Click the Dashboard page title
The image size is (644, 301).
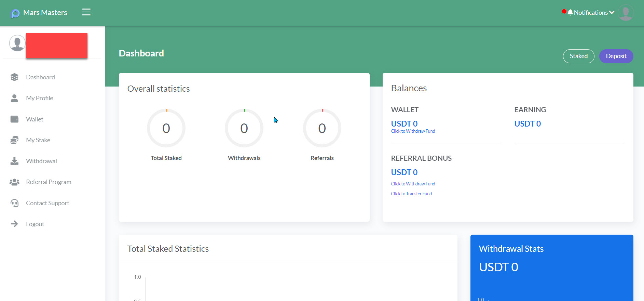141,53
